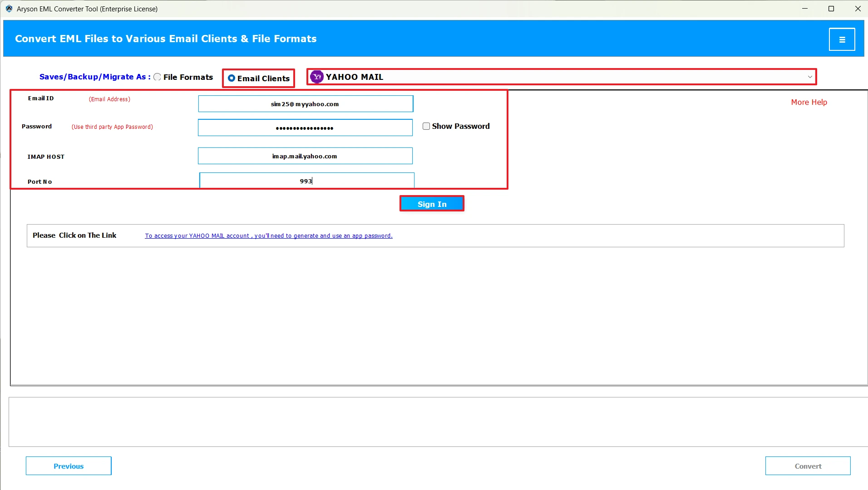Click the empty log text area at bottom
Viewport: 868px width, 490px height.
tap(438, 422)
